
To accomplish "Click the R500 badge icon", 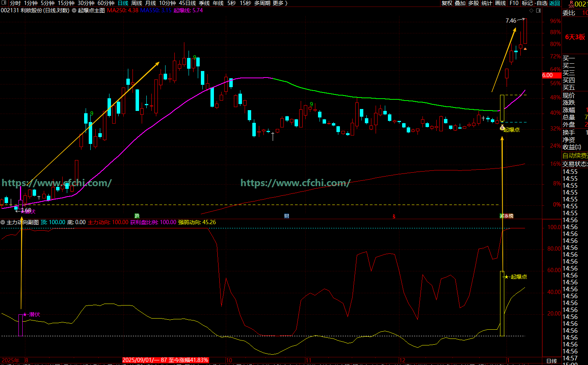I will click(571, 4).
